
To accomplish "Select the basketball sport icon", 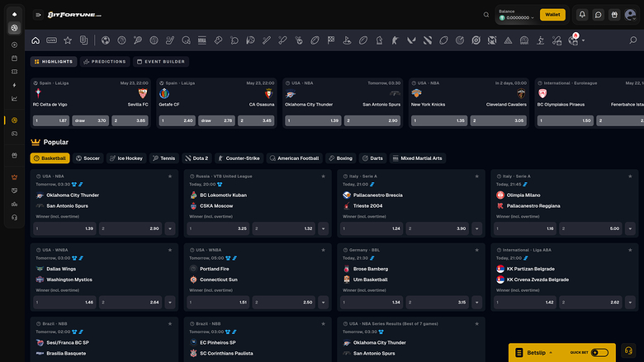I will click(x=121, y=40).
